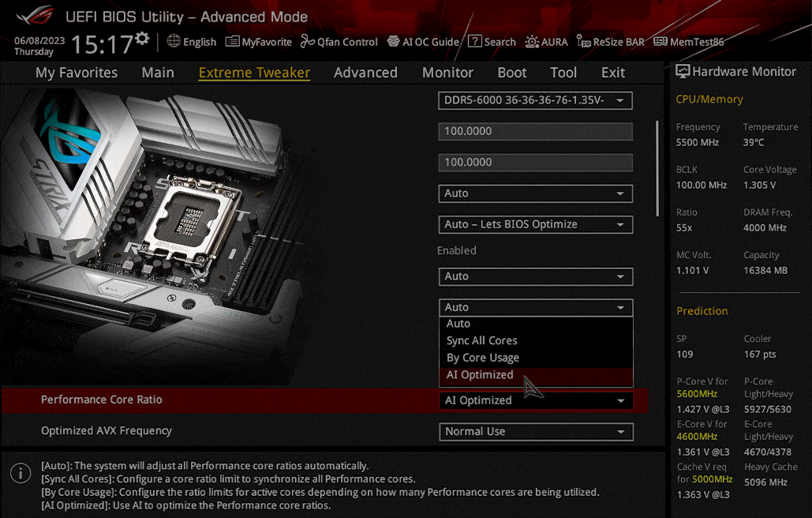This screenshot has height=518, width=812.
Task: Select the Performance Core Ratio row label
Action: click(102, 400)
